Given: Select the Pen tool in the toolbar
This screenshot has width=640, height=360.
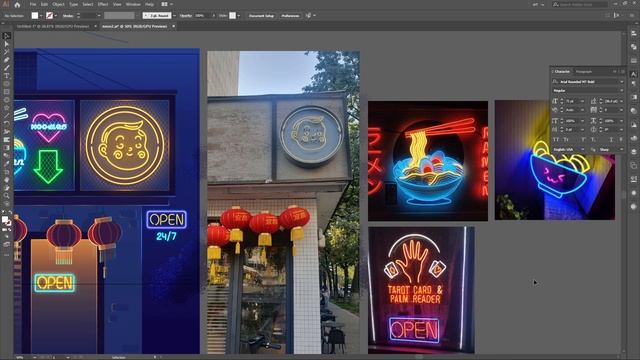Looking at the screenshot, I should [7, 60].
